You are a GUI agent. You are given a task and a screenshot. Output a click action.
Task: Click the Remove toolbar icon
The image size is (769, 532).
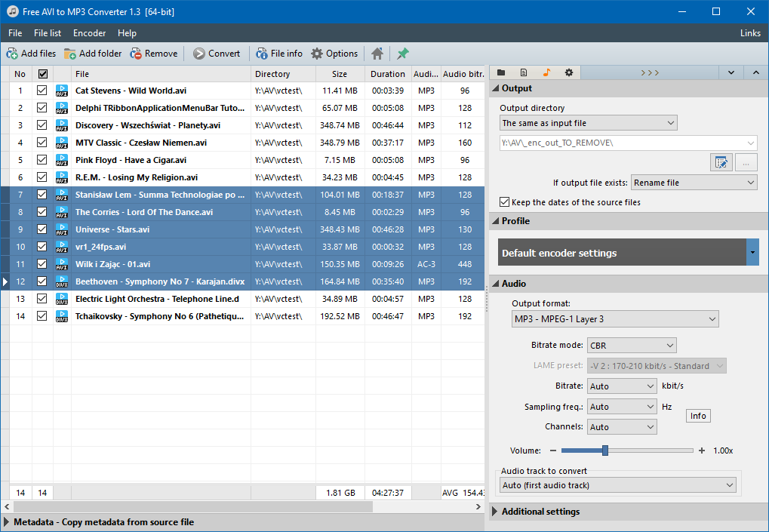pos(136,54)
